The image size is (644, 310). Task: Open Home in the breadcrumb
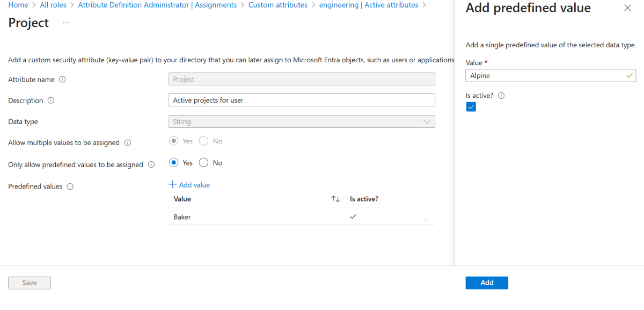click(18, 5)
